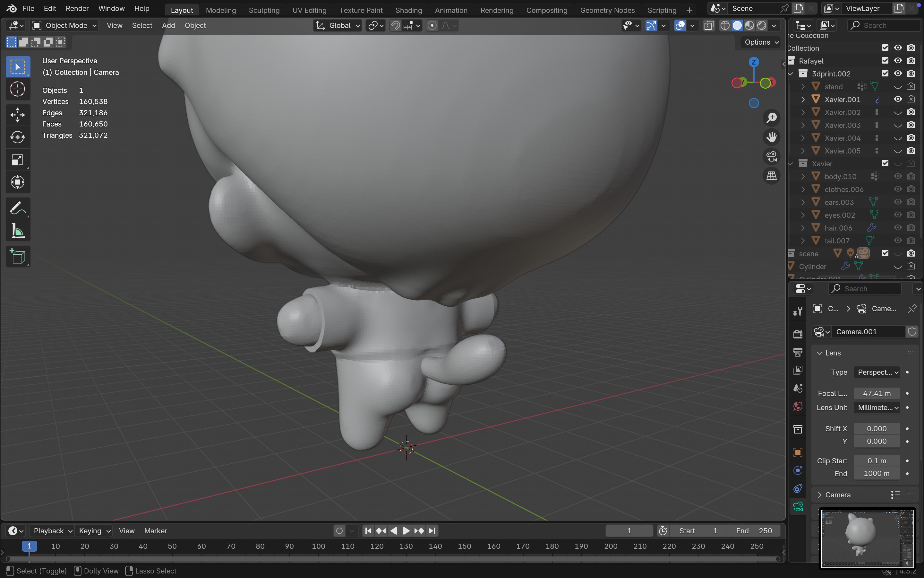This screenshot has height=578, width=924.
Task: Open the viewport Add menu
Action: coord(168,26)
